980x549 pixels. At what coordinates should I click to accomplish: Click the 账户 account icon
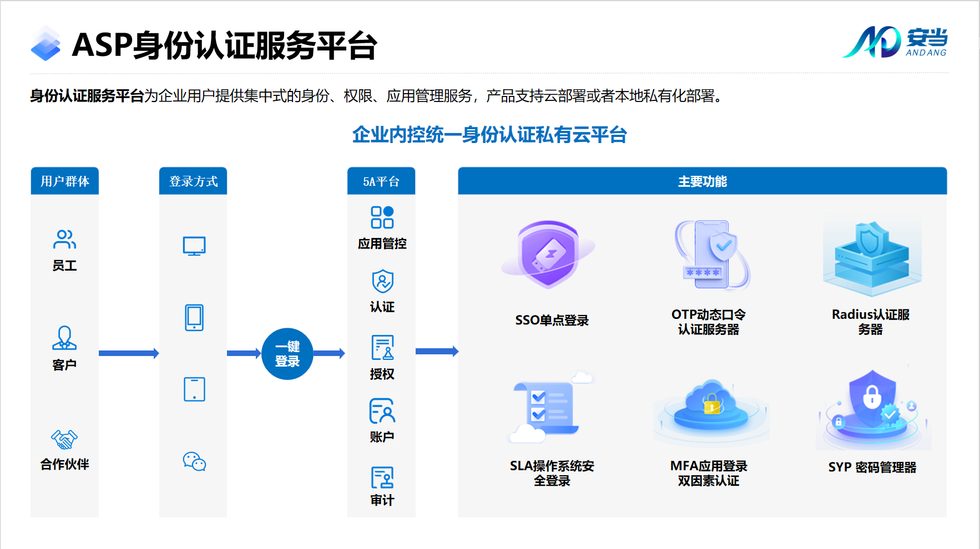[382, 411]
